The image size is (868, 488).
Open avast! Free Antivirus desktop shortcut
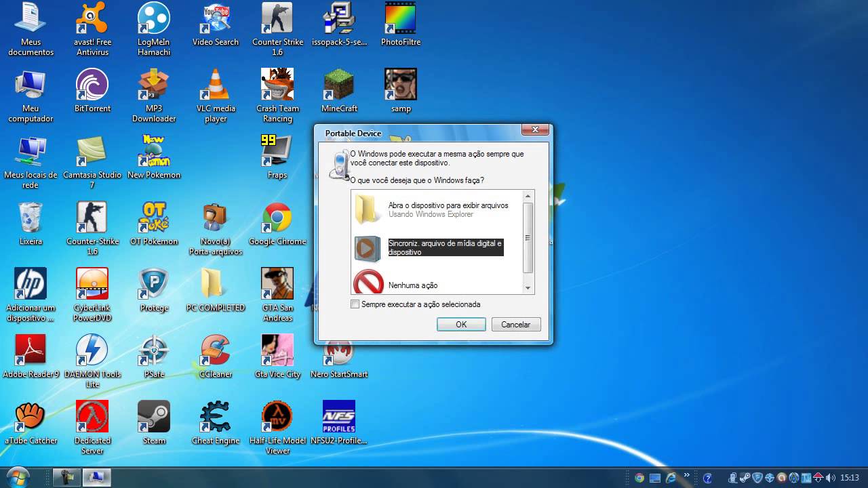(93, 29)
